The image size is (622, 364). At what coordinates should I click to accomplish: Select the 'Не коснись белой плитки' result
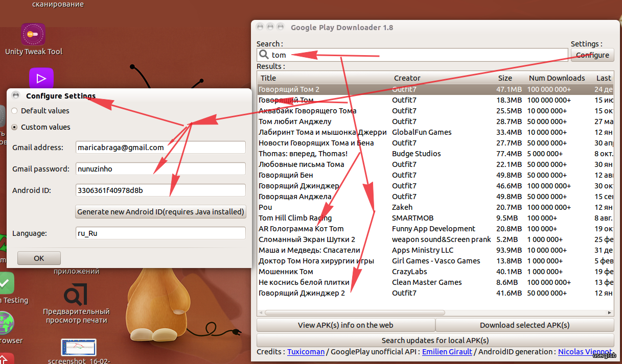tap(435, 282)
